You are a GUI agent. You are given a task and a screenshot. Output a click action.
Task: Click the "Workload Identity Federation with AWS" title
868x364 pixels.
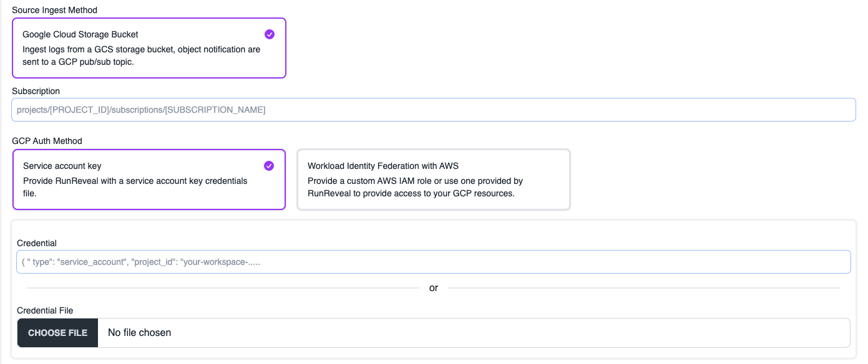(383, 166)
